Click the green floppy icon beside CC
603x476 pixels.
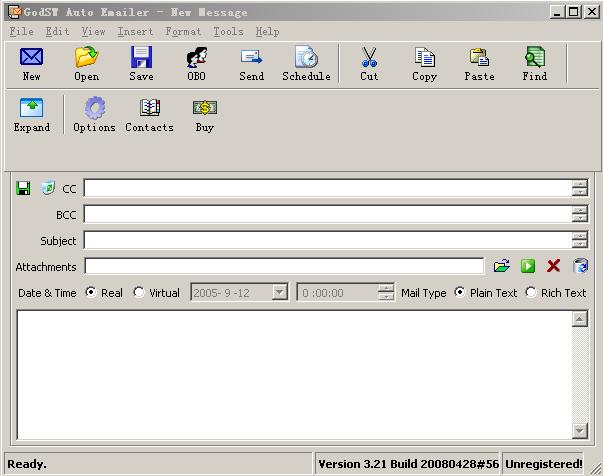pos(23,188)
